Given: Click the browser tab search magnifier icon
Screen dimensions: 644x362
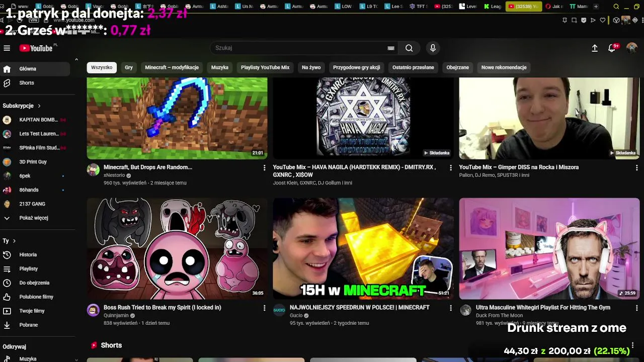Looking at the screenshot, I should (616, 7).
